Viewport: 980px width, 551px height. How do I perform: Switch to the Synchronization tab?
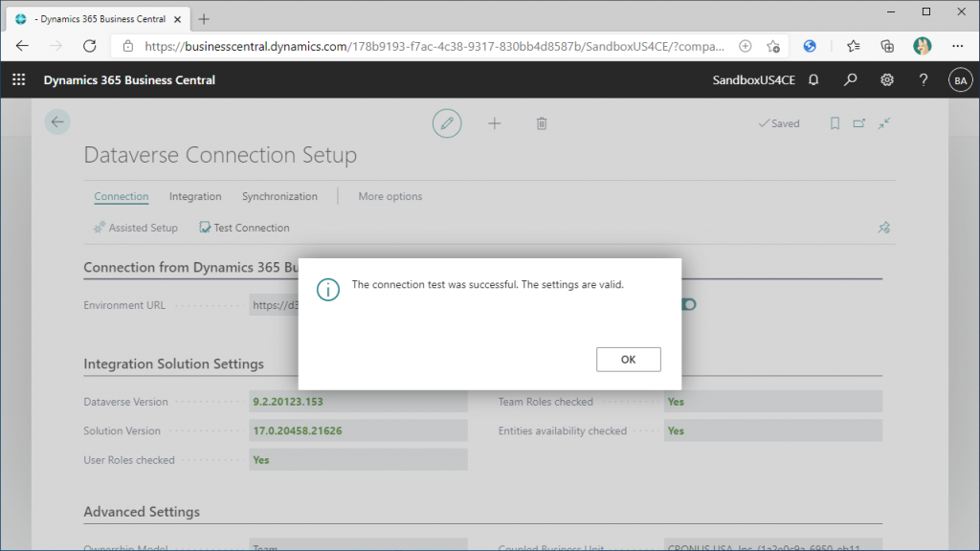coord(279,196)
